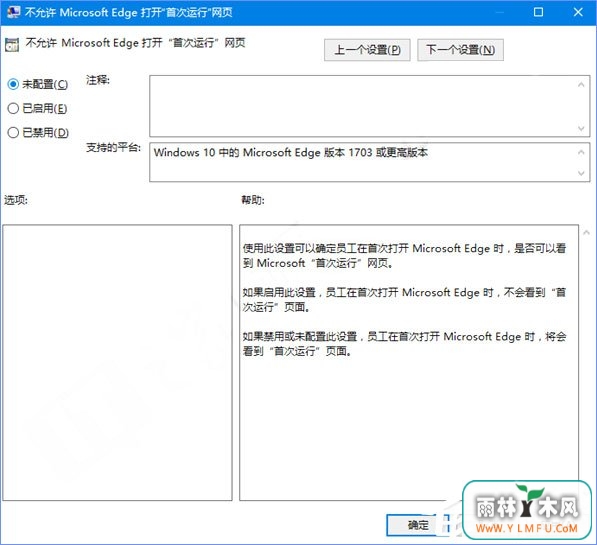Screen dimensions: 597x545
Task: Confirm with the 确定 button
Action: tap(418, 526)
